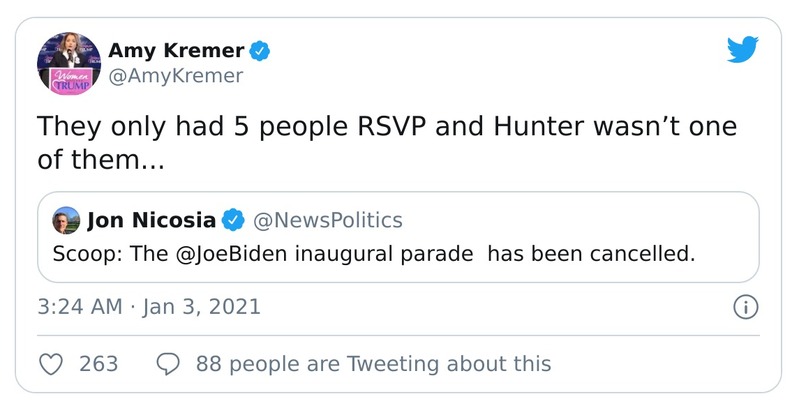The height and width of the screenshot is (408, 799).
Task: Follow the @JoeBiden mention
Action: coord(220,253)
